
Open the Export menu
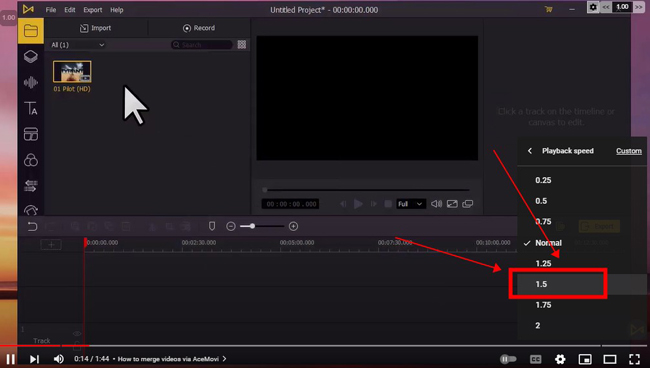click(x=92, y=10)
